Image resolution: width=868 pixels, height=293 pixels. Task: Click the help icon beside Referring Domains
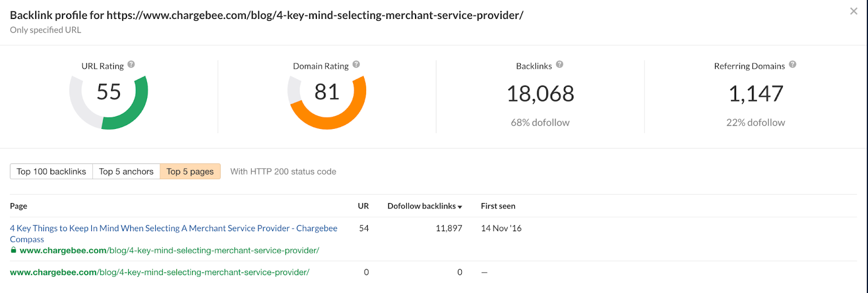point(793,64)
